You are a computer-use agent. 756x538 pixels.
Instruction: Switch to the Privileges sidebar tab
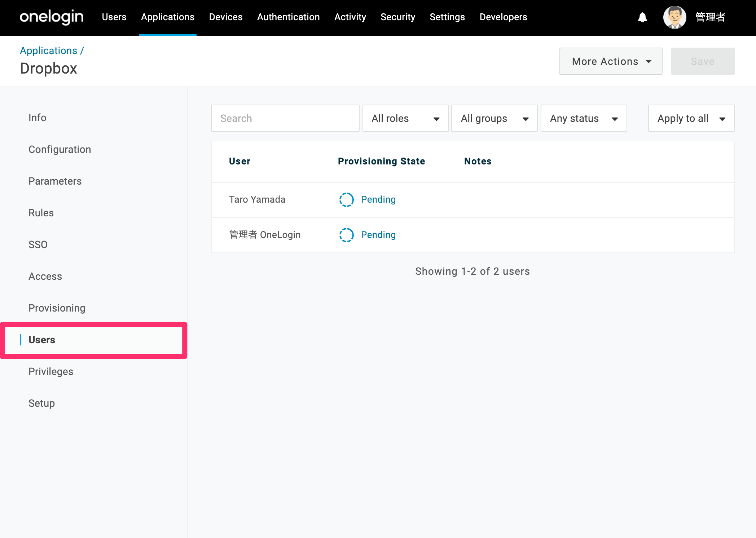[51, 371]
